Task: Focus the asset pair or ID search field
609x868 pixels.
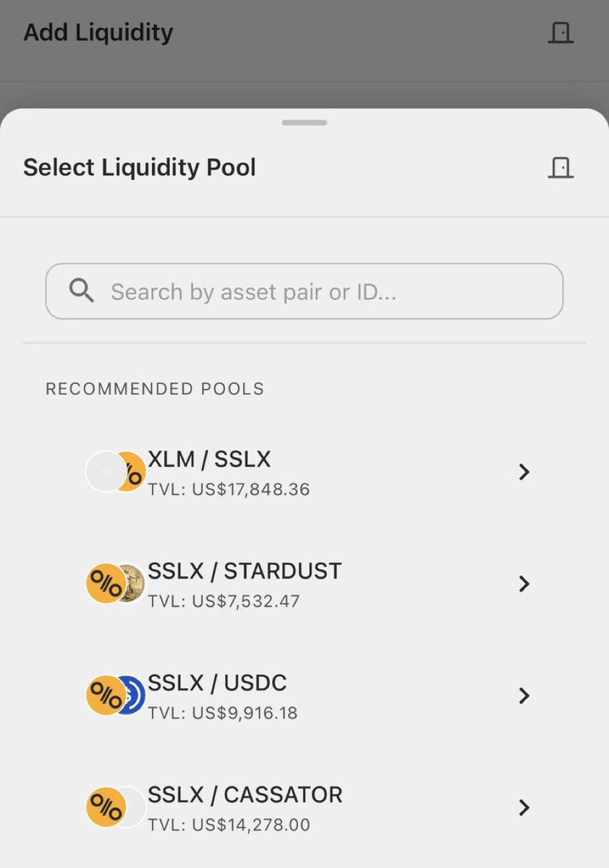Action: 304,292
